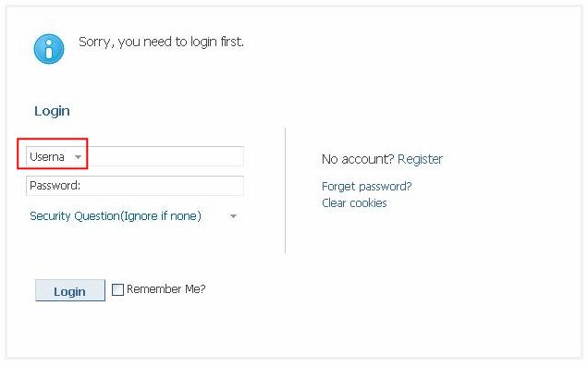Viewport: 588px width, 367px height.
Task: Click the 'Sorry, you need to login first' message
Action: (x=161, y=42)
